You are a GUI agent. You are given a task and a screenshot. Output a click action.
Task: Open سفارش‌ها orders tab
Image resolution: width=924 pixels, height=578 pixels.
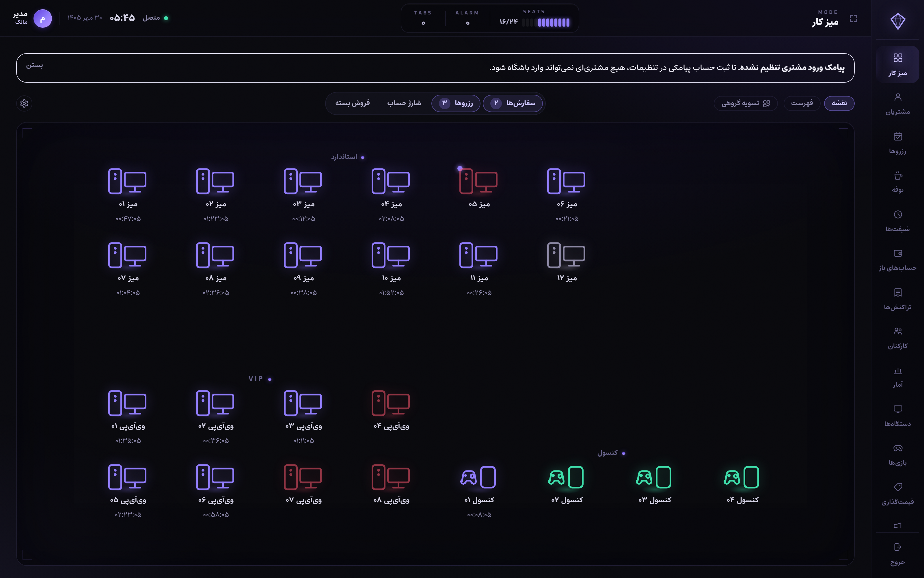tap(513, 103)
